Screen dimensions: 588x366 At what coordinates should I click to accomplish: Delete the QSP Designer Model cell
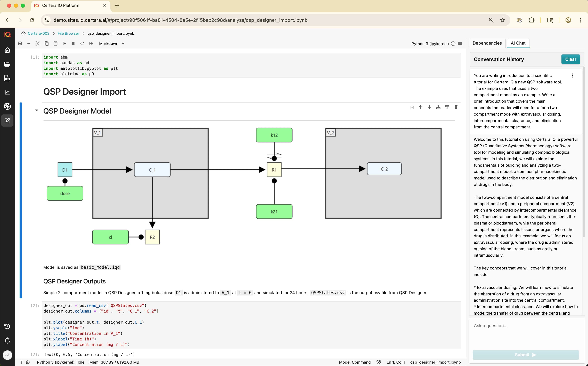point(456,107)
